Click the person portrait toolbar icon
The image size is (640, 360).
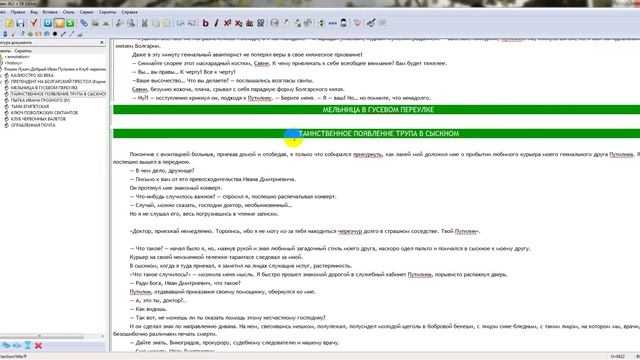[344, 23]
